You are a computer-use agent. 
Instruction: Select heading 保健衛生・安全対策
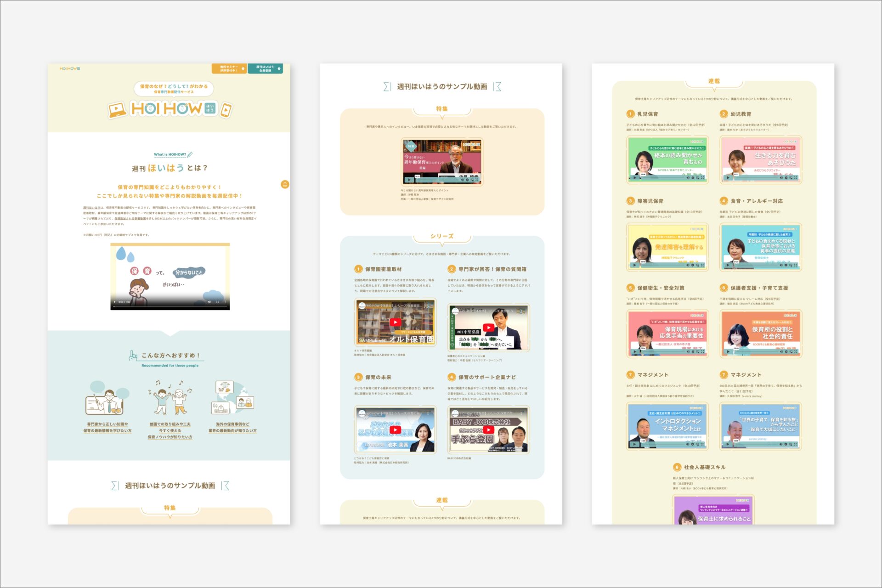click(661, 288)
